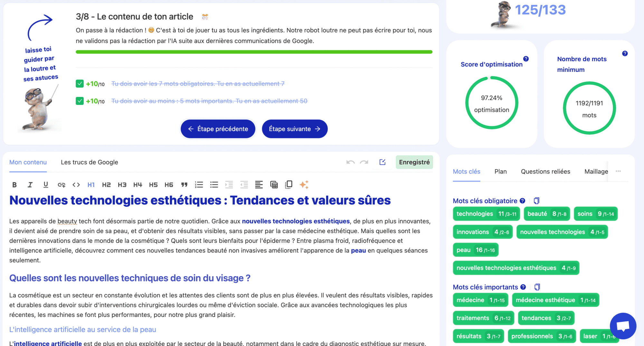Toggle the 7 mots obligatoires checkbox
The height and width of the screenshot is (346, 644).
coord(80,84)
